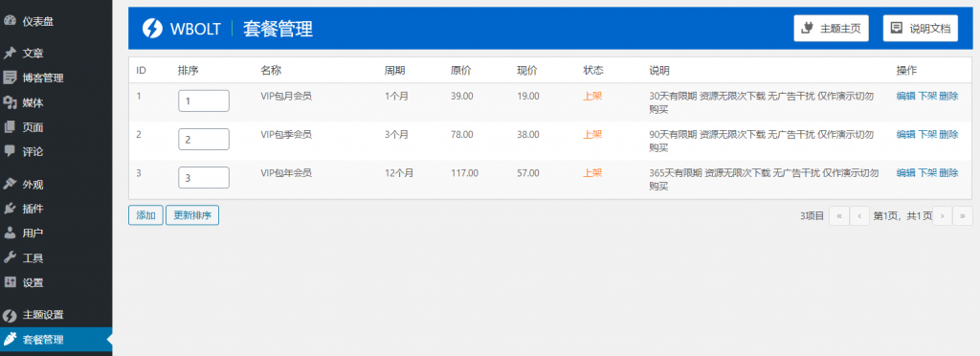Click the 博客管理 sidebar icon

(x=9, y=78)
